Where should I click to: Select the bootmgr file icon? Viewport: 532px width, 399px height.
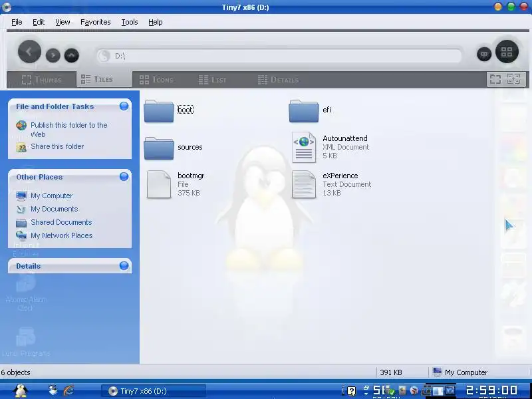point(159,184)
